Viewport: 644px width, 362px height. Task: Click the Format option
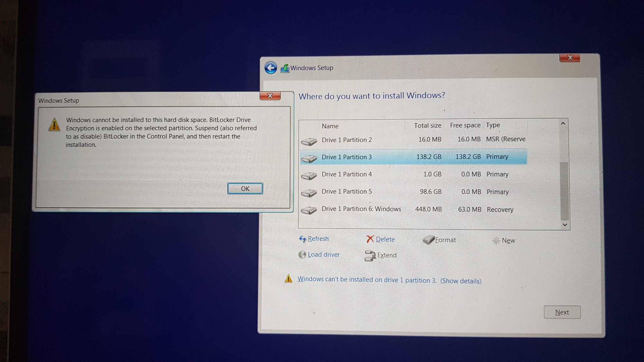pyautogui.click(x=445, y=240)
